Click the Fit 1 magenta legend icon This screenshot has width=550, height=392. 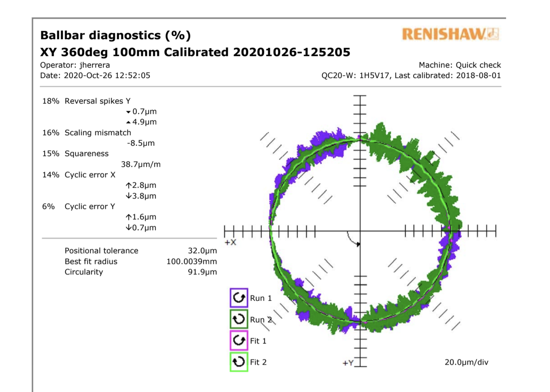tap(239, 340)
